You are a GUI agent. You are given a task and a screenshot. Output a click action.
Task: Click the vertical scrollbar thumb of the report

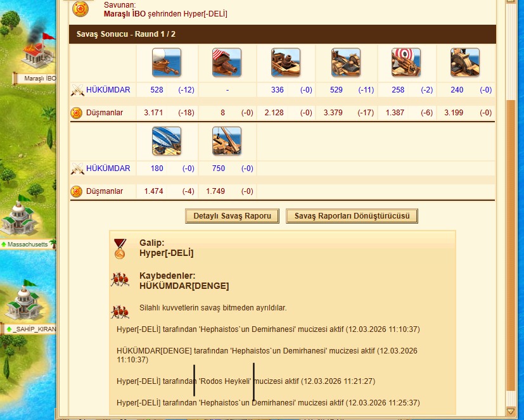coord(511,245)
